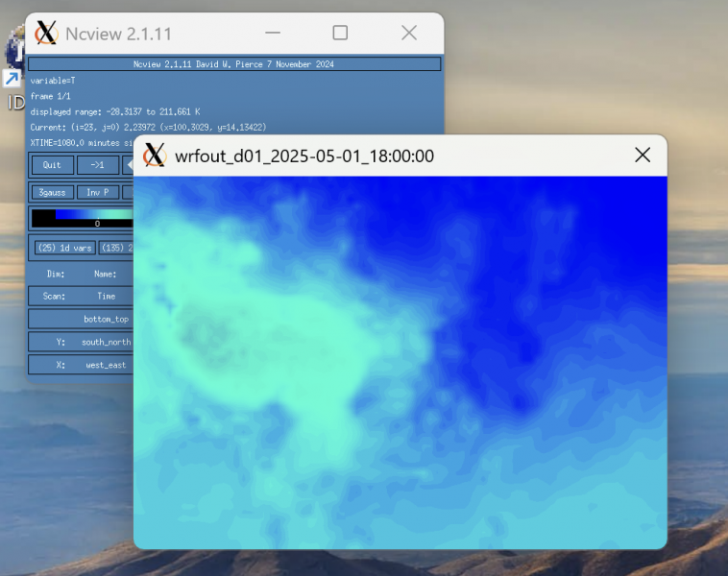The width and height of the screenshot is (728, 576).
Task: Close the wrfout_d01 plot window
Action: tap(643, 156)
